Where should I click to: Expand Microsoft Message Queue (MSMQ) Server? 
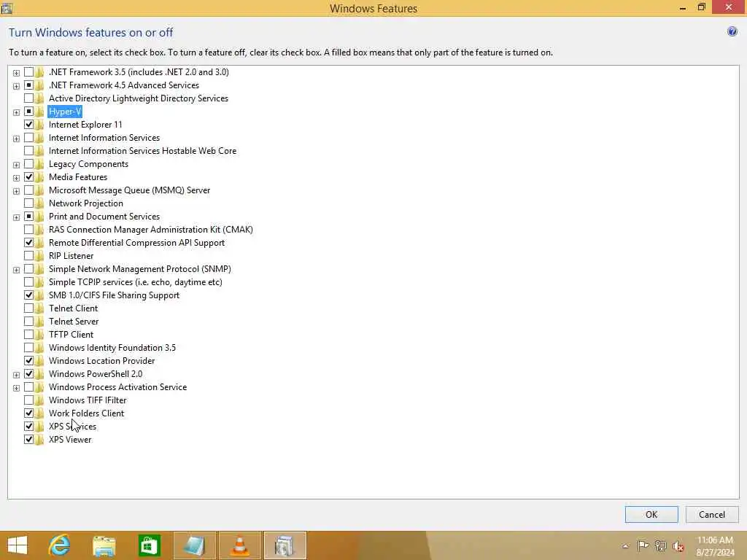tap(16, 191)
